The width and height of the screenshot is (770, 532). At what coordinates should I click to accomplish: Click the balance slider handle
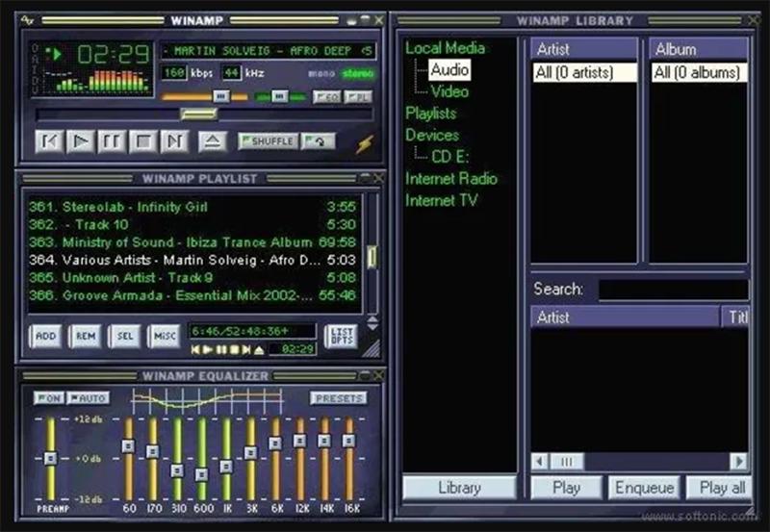[280, 96]
